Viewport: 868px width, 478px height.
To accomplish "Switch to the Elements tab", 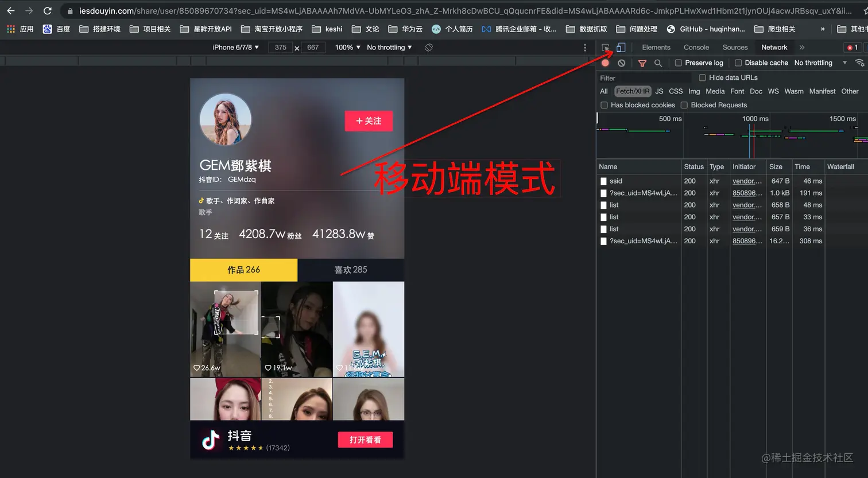I will [x=656, y=48].
